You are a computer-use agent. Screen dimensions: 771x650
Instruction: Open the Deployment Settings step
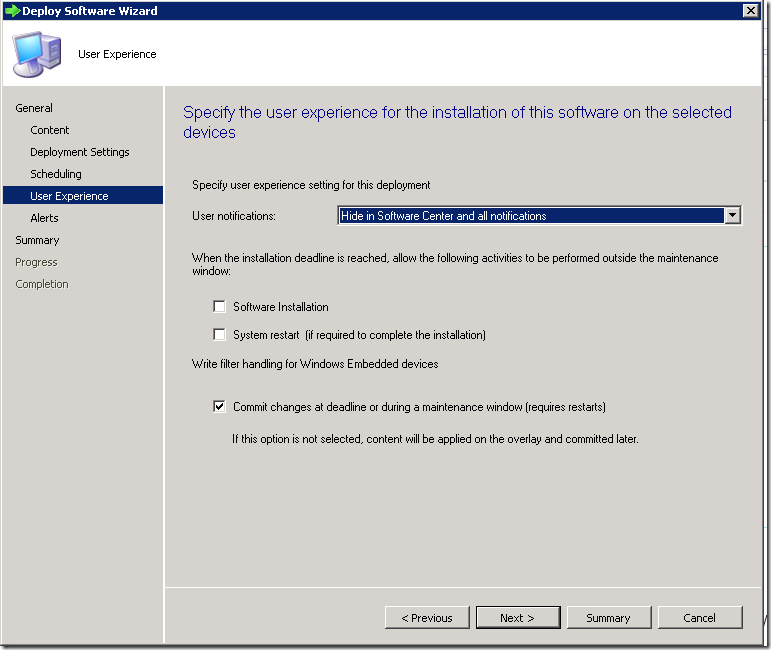(80, 152)
